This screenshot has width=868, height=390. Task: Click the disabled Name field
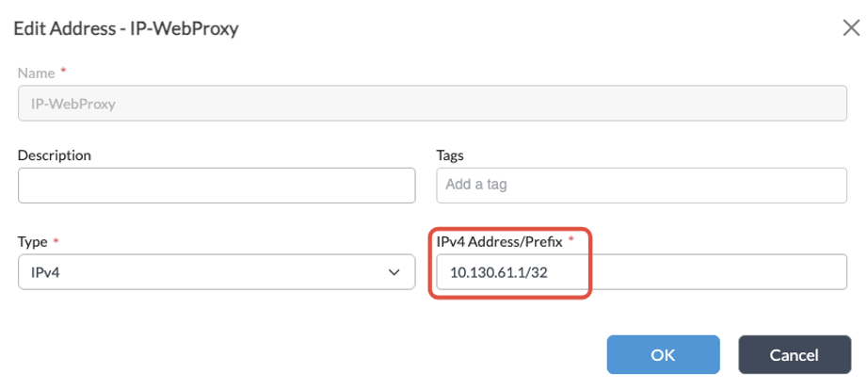click(x=433, y=105)
